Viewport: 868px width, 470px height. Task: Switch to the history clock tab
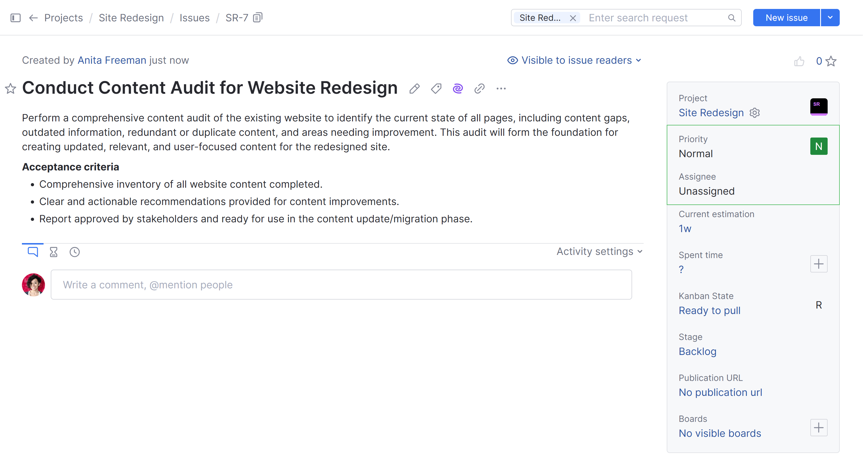(74, 252)
